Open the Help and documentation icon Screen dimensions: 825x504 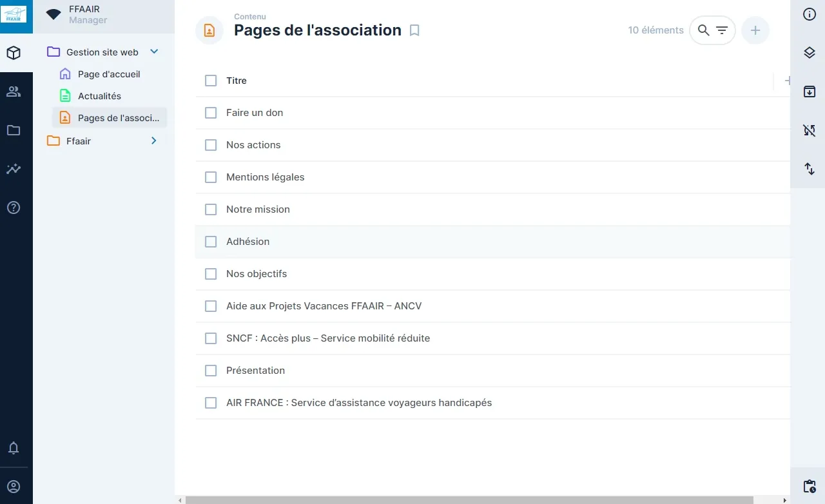(x=14, y=208)
